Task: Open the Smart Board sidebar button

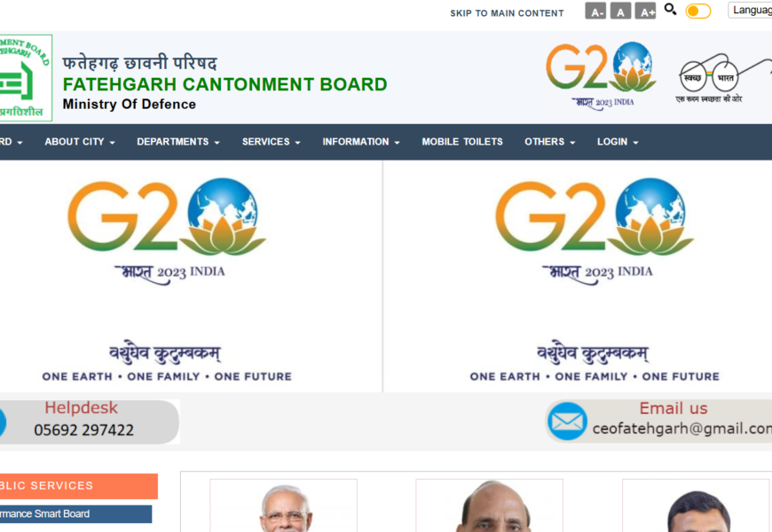Action: point(75,513)
